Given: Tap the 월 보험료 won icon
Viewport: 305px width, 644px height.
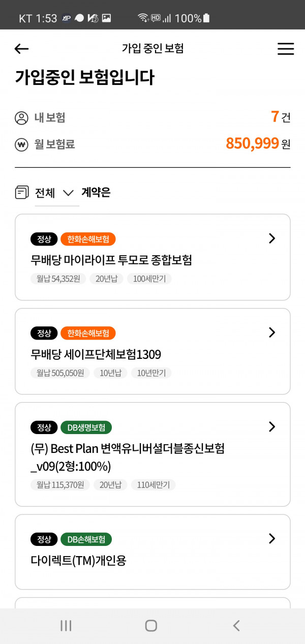Looking at the screenshot, I should point(21,144).
